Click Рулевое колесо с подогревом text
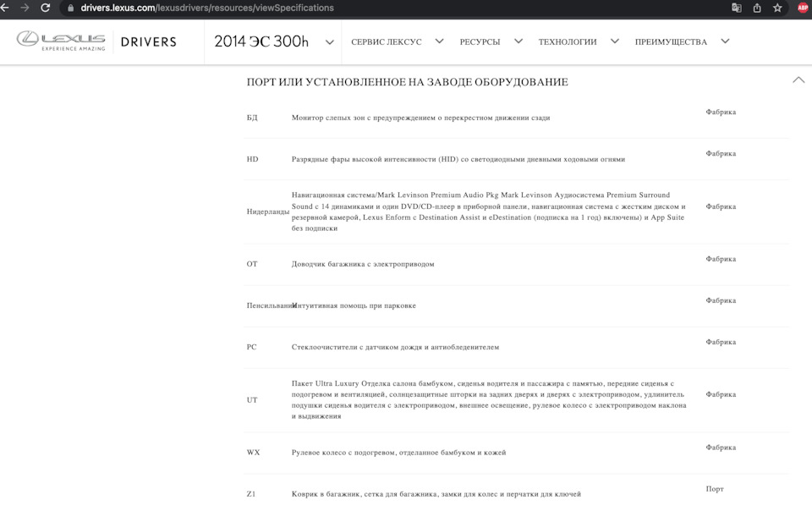Viewport: 812px width, 522px height. (x=398, y=452)
